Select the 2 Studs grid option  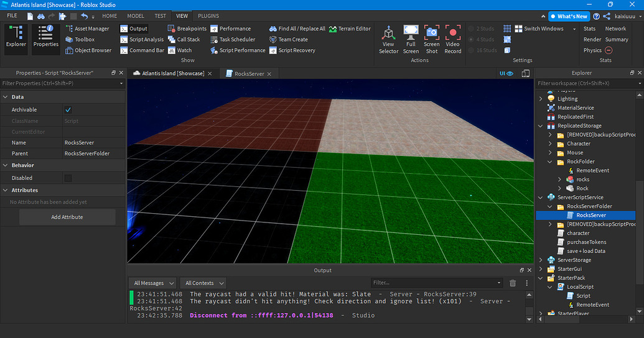click(x=482, y=29)
